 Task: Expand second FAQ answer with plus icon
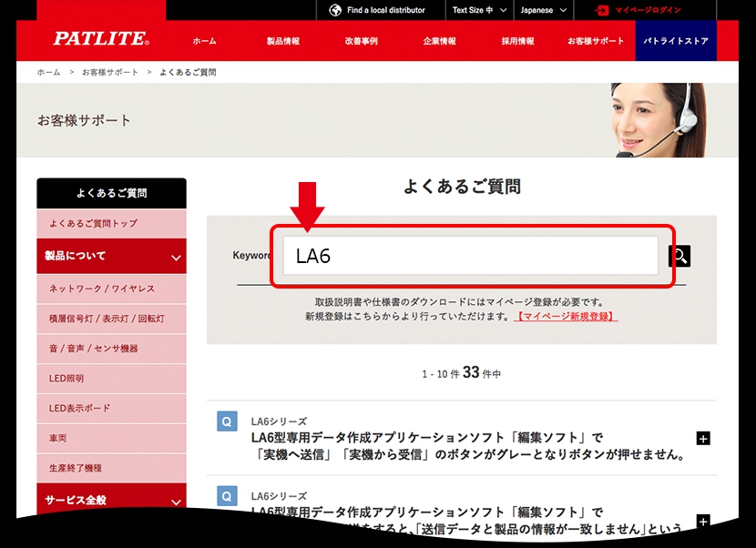703,521
